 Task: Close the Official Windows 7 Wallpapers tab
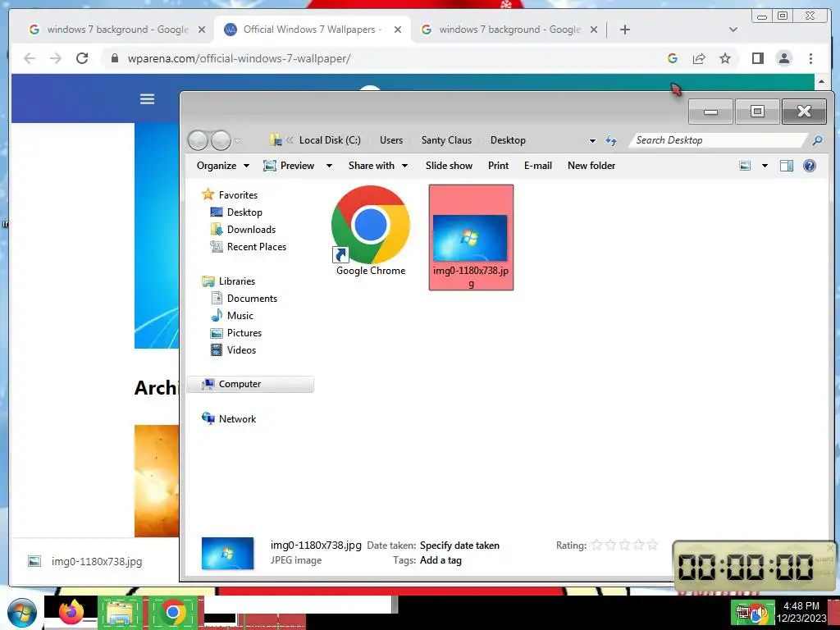click(398, 30)
